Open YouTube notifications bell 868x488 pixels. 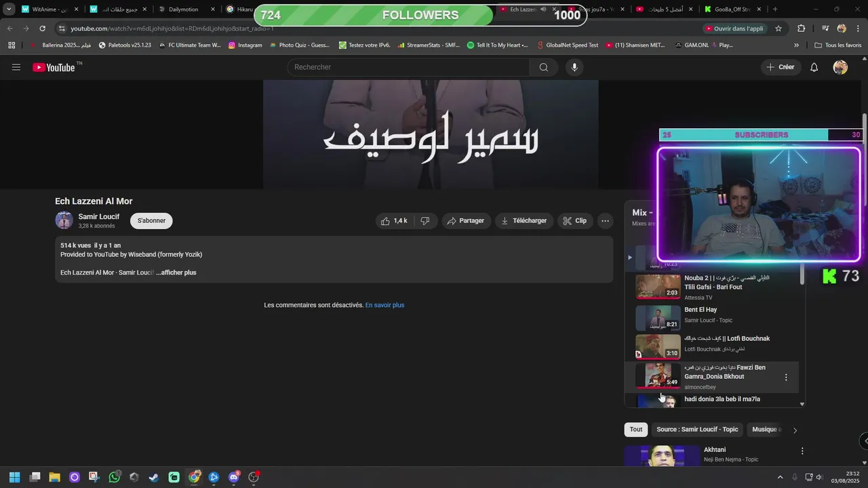814,67
